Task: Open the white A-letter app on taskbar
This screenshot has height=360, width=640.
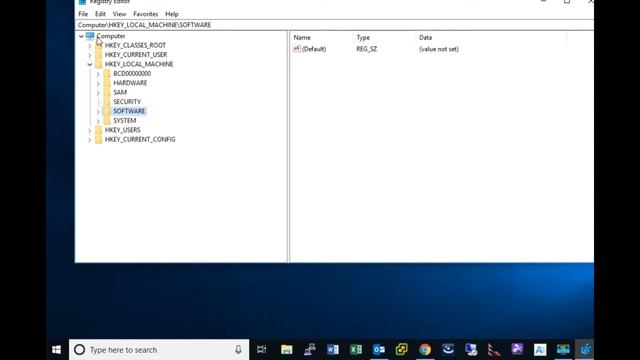Action: [540, 350]
